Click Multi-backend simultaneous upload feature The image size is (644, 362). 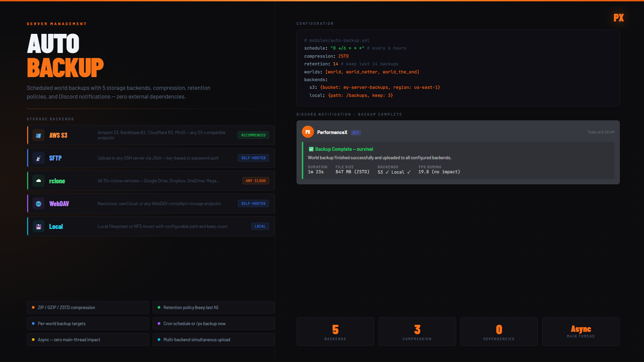click(x=214, y=340)
